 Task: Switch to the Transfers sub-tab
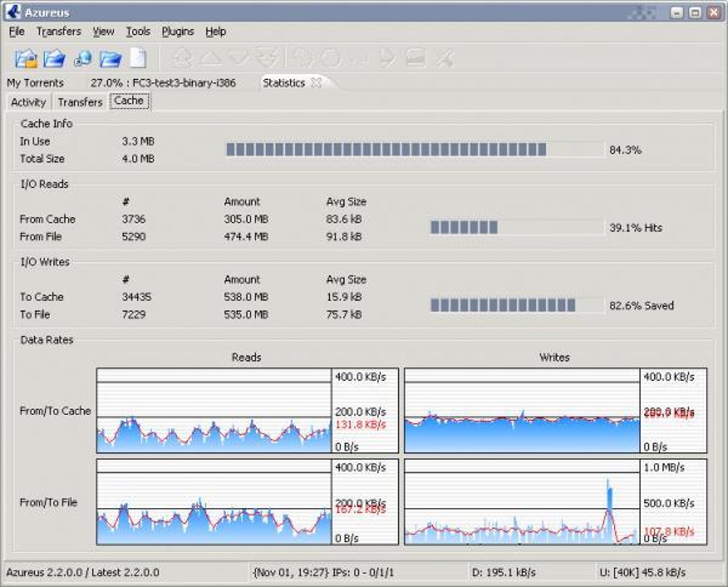point(80,102)
